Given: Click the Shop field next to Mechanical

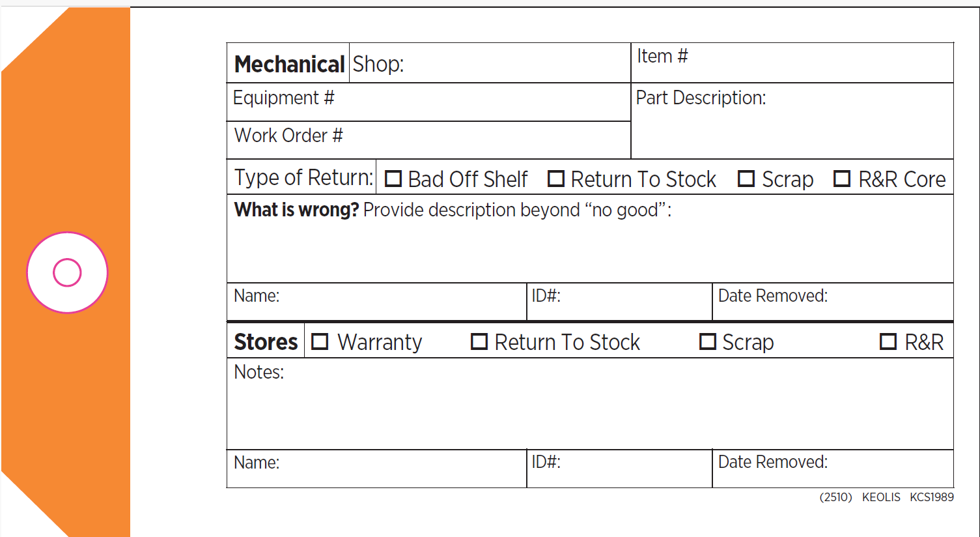Looking at the screenshot, I should click(490, 63).
